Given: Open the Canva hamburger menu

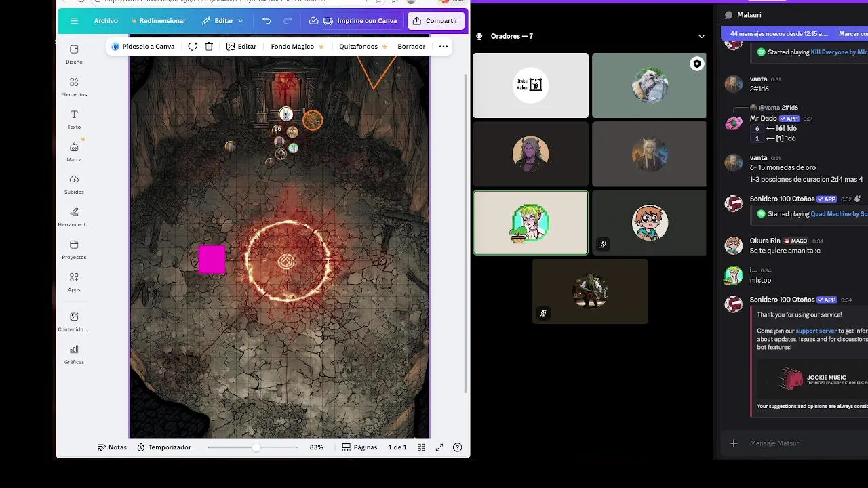Looking at the screenshot, I should point(74,21).
